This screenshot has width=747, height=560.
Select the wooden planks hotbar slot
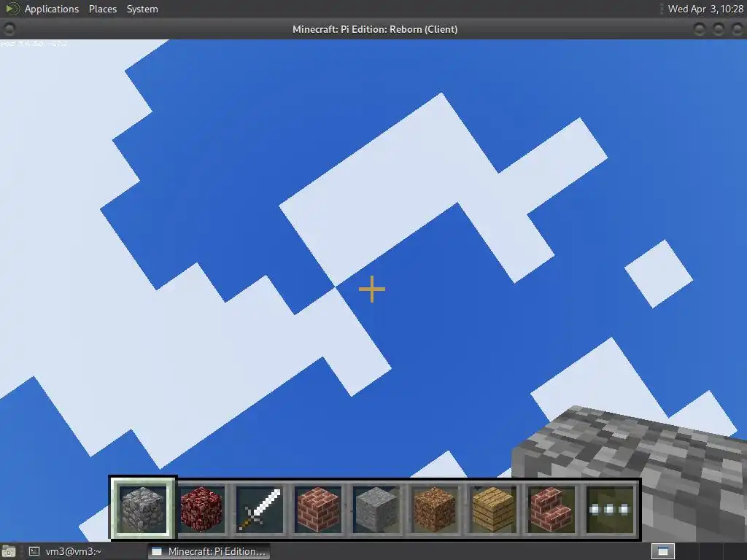(493, 509)
